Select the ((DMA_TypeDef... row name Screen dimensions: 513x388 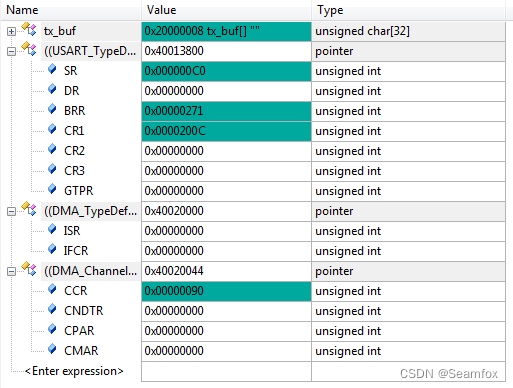pyautogui.click(x=90, y=211)
